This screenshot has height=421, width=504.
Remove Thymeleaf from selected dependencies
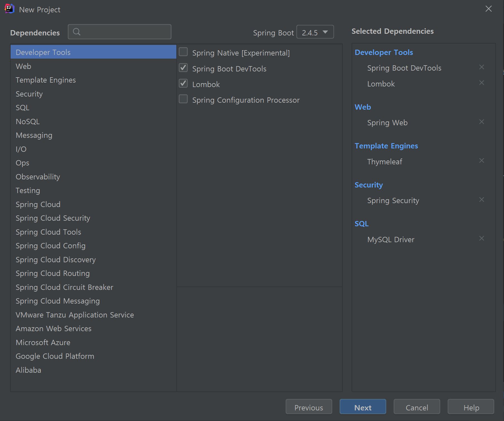point(481,160)
